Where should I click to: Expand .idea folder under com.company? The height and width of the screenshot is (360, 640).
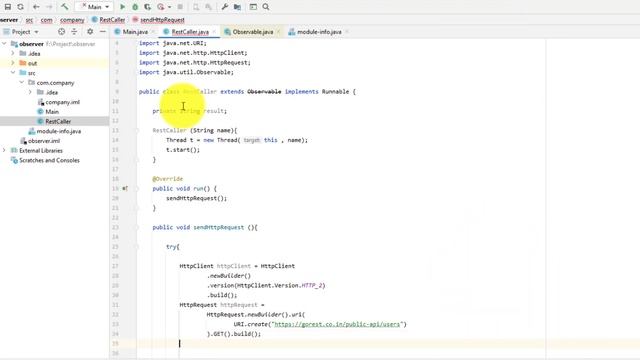[x=30, y=92]
